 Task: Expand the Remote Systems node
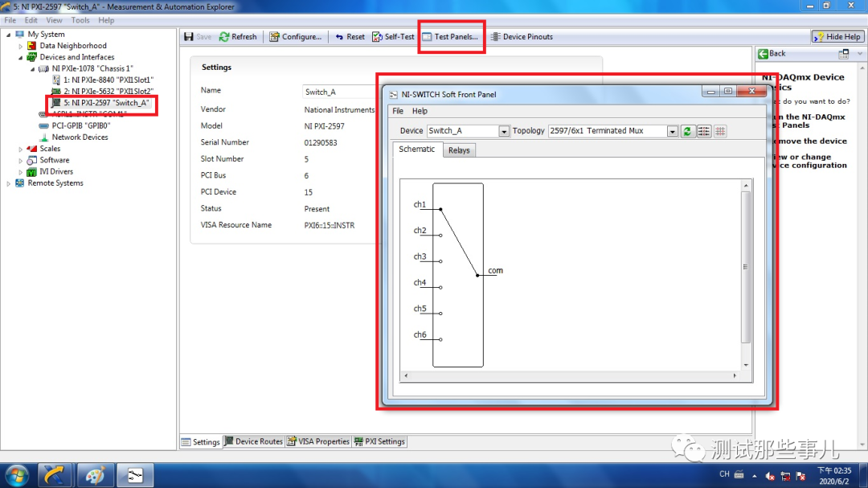pyautogui.click(x=8, y=183)
